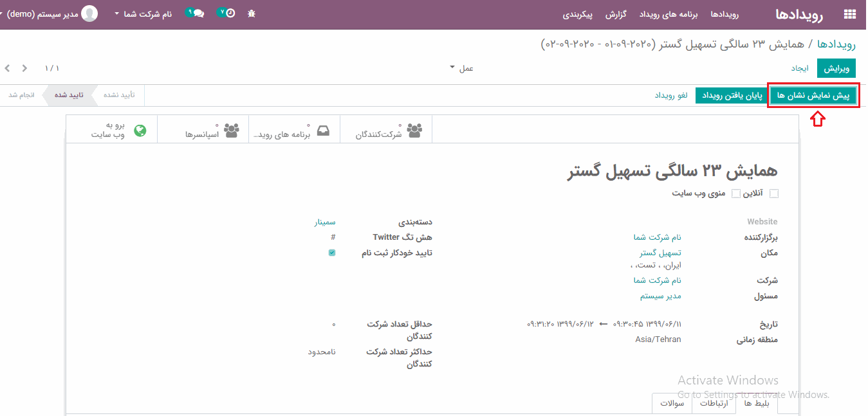Click the debug bug icon

[252, 14]
